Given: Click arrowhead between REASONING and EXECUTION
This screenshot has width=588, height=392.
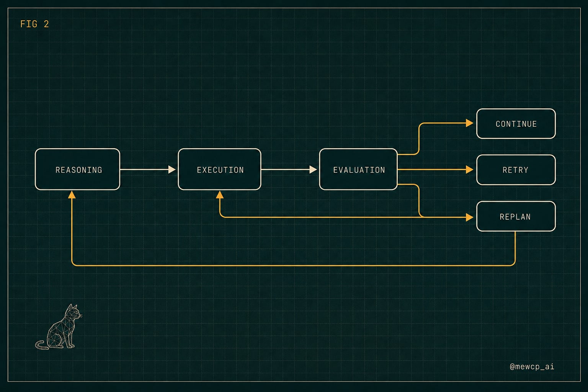Looking at the screenshot, I should (172, 169).
